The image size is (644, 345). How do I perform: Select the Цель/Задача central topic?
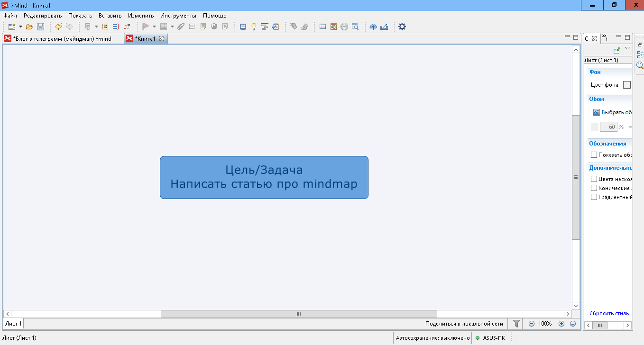tap(264, 177)
